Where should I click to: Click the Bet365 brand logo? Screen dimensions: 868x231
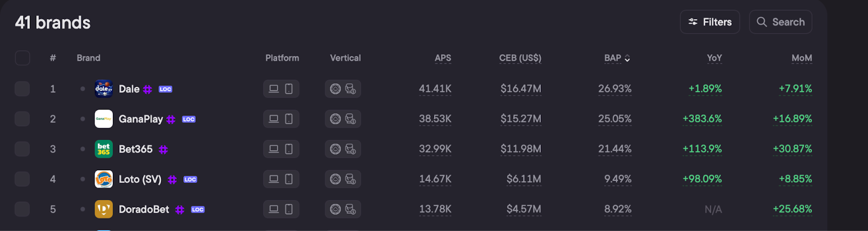coord(104,149)
